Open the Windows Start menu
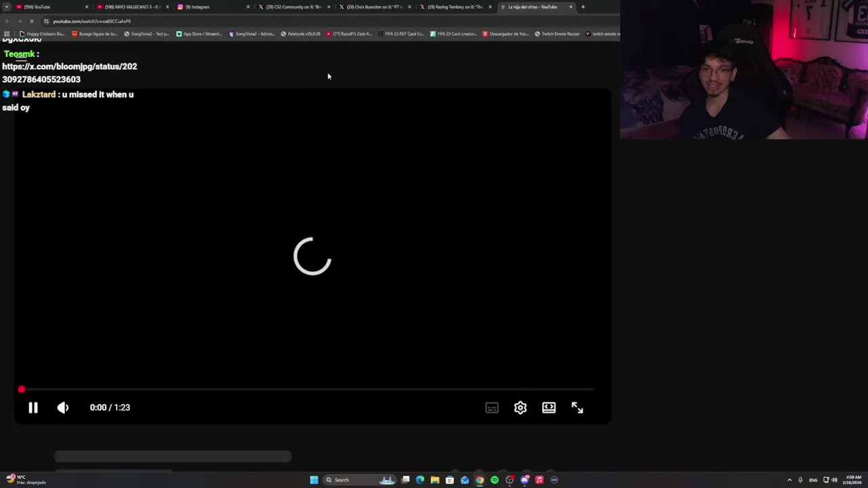Viewport: 868px width, 488px height. (x=314, y=480)
